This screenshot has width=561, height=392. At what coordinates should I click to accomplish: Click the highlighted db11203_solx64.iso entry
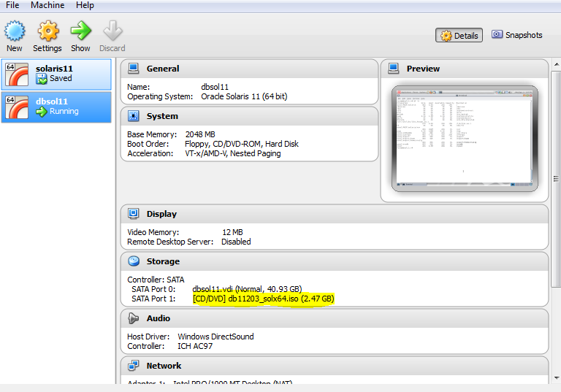[263, 299]
